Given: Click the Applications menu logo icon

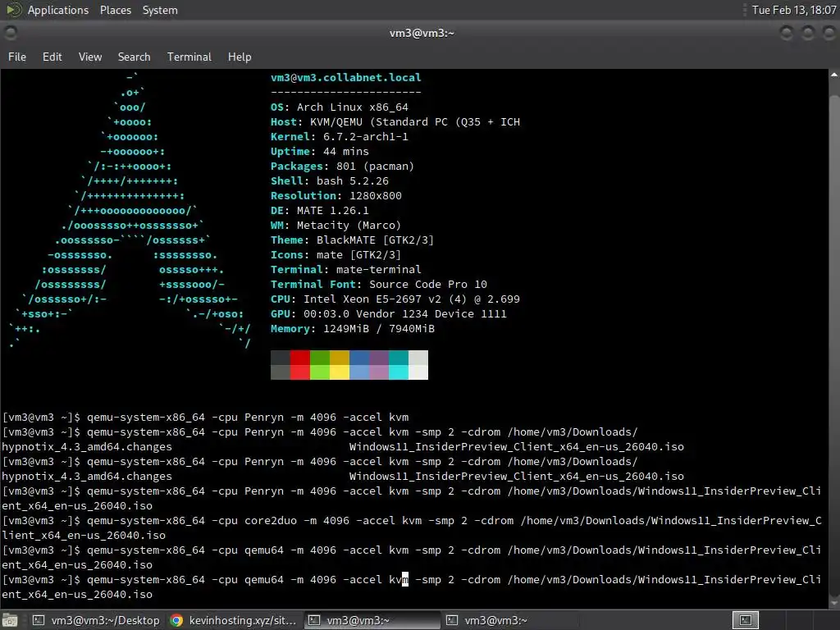Looking at the screenshot, I should (x=13, y=10).
